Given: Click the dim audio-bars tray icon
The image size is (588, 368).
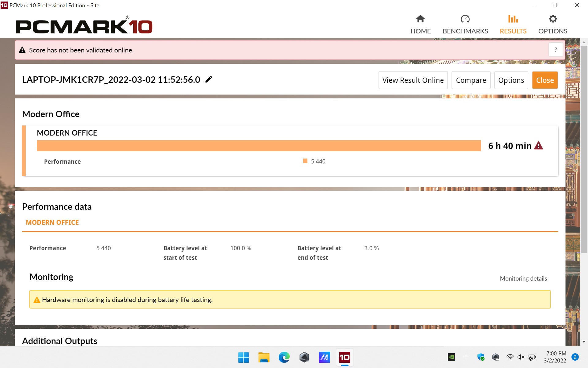Looking at the screenshot, I should [x=466, y=356].
